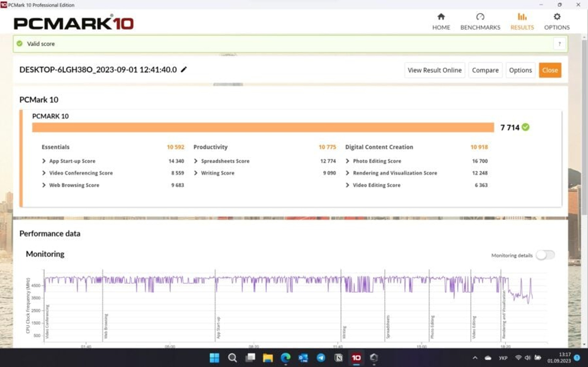Screen dimensions: 588x367
Task: Open the Windows Start menu
Action: (x=214, y=358)
